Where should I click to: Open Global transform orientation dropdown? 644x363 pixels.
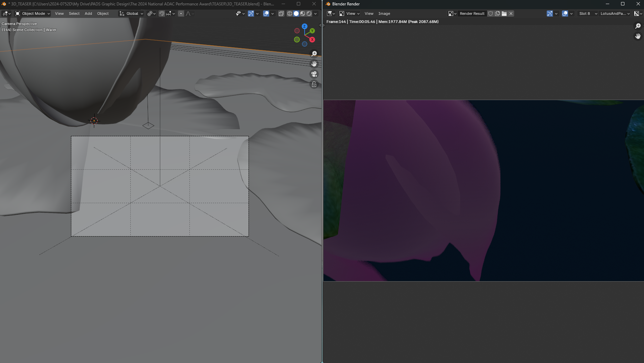tap(131, 14)
